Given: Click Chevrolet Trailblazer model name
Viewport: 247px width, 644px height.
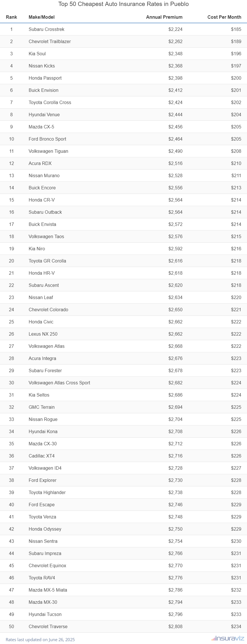Looking at the screenshot, I should 50,41.
